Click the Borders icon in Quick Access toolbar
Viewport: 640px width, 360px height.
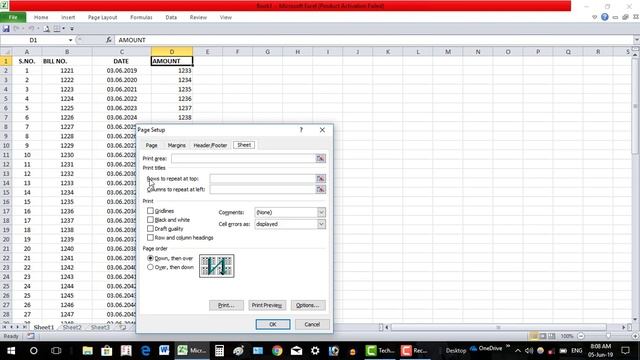[x=57, y=29]
